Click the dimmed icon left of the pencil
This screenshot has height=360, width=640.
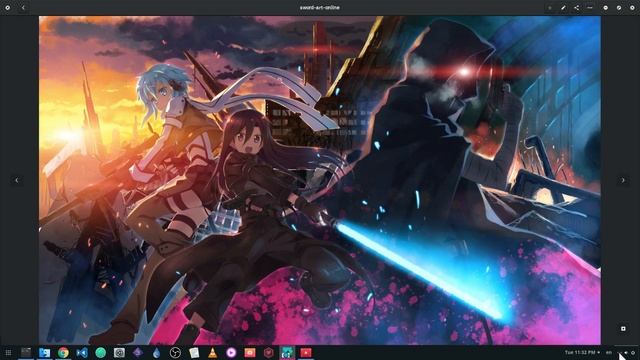(x=550, y=8)
